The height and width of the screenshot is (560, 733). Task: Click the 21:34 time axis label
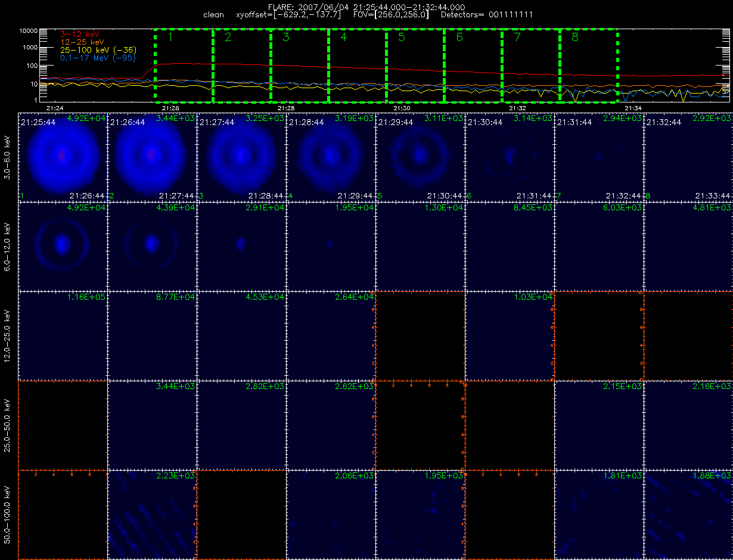point(633,108)
